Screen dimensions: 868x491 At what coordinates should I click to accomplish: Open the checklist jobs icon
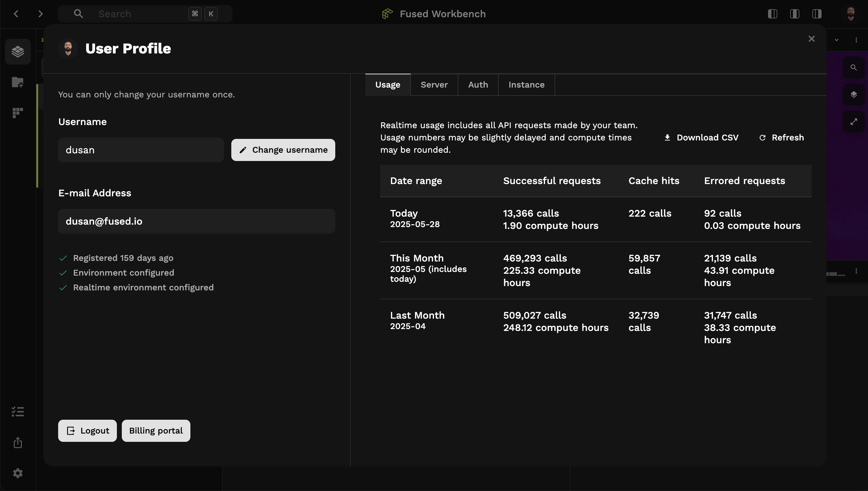click(x=18, y=411)
